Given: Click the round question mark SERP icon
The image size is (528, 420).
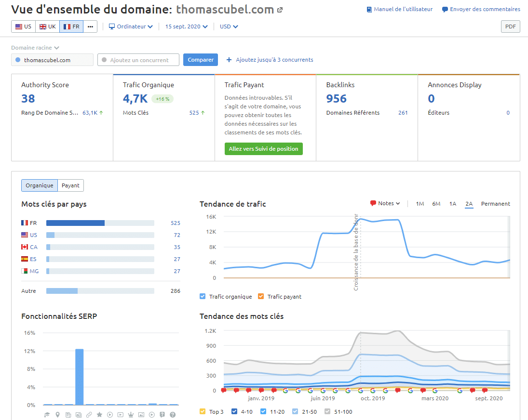Looking at the screenshot, I should [x=173, y=415].
